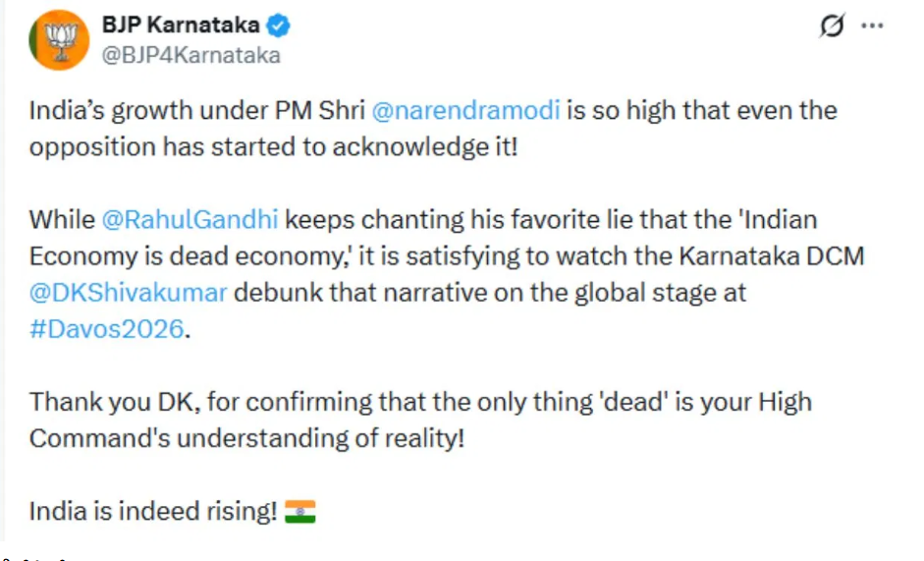This screenshot has height=561, width=924.
Task: Visit the @BJP4Karnataka handle
Action: click(x=190, y=55)
